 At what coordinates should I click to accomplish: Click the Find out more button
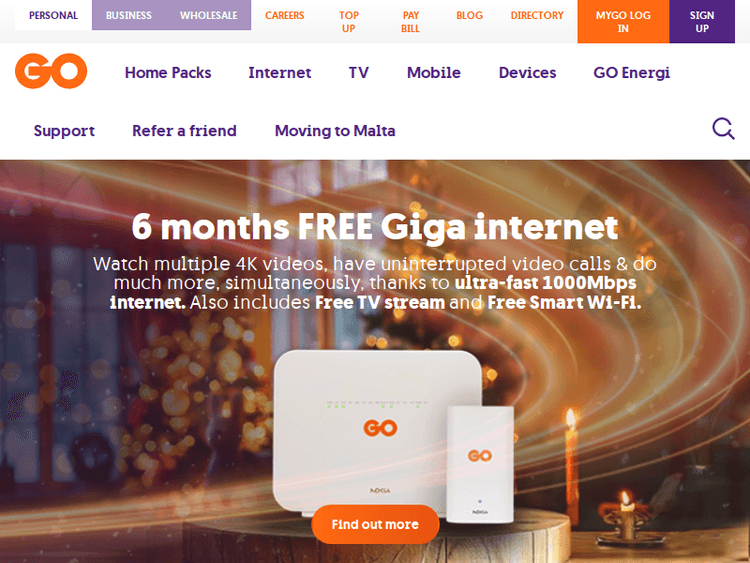coord(375,524)
